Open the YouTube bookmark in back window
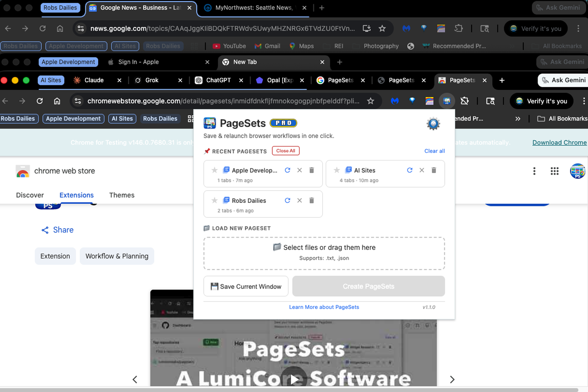Image resolution: width=588 pixels, height=392 pixels. point(229,46)
